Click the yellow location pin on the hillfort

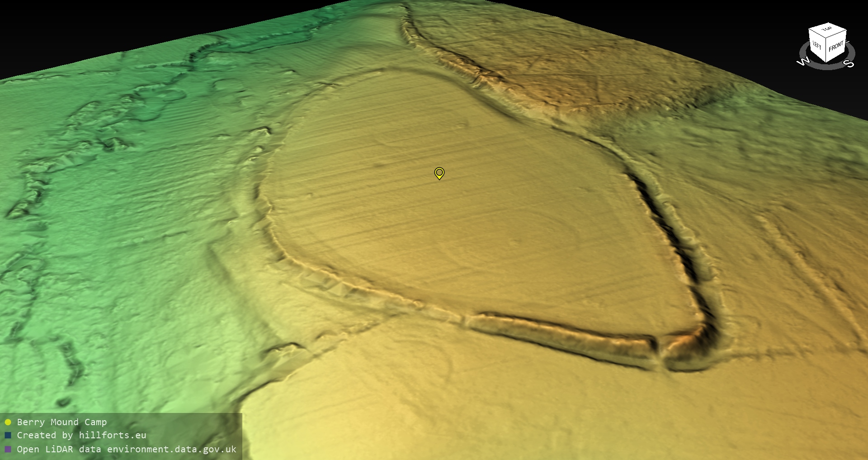click(439, 173)
